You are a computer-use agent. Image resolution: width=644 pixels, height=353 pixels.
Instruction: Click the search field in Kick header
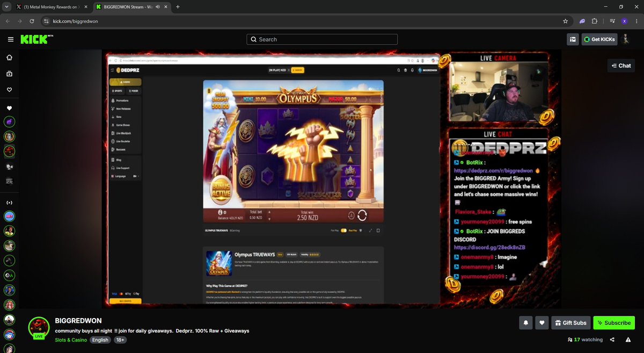click(322, 39)
